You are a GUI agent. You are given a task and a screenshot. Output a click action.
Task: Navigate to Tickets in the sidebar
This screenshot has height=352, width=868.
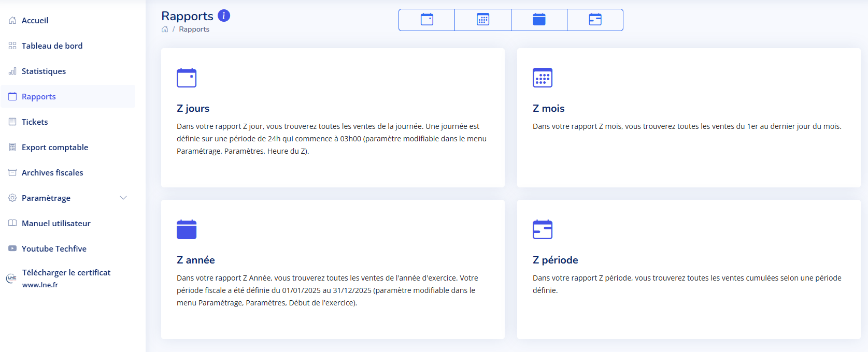pyautogui.click(x=35, y=122)
